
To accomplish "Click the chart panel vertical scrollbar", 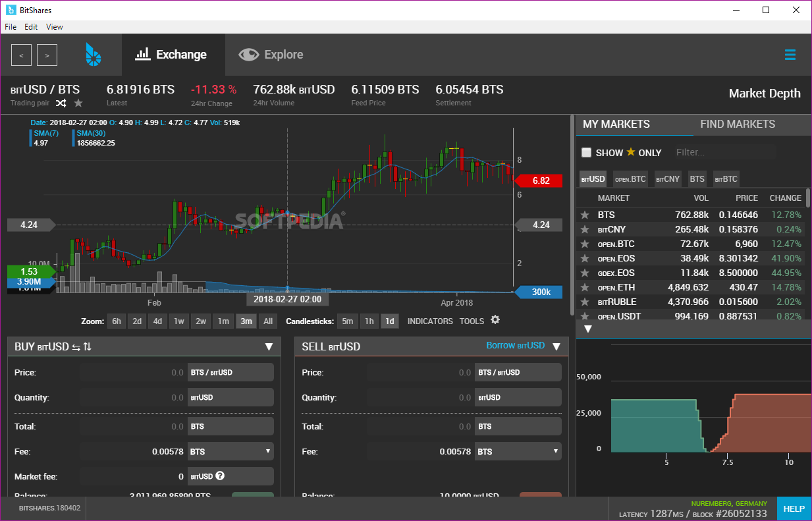I will coord(572,215).
